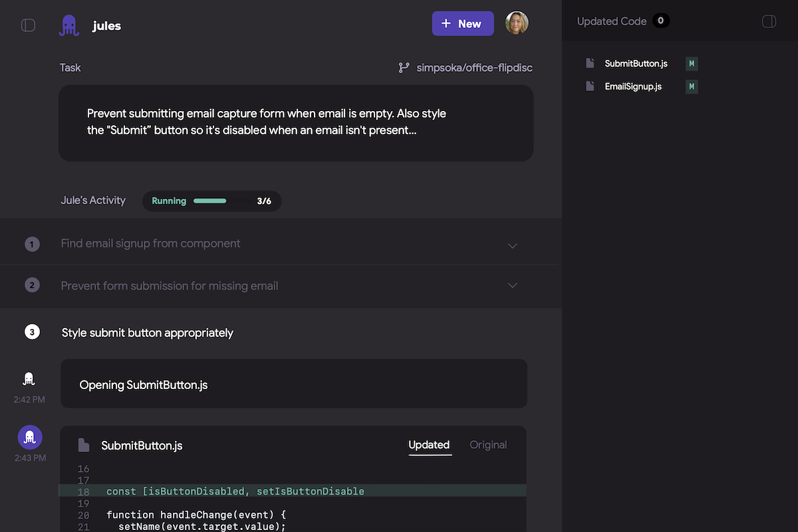Select step 3 Style submit button
Viewport: 798px width, 532px height.
pos(147,332)
